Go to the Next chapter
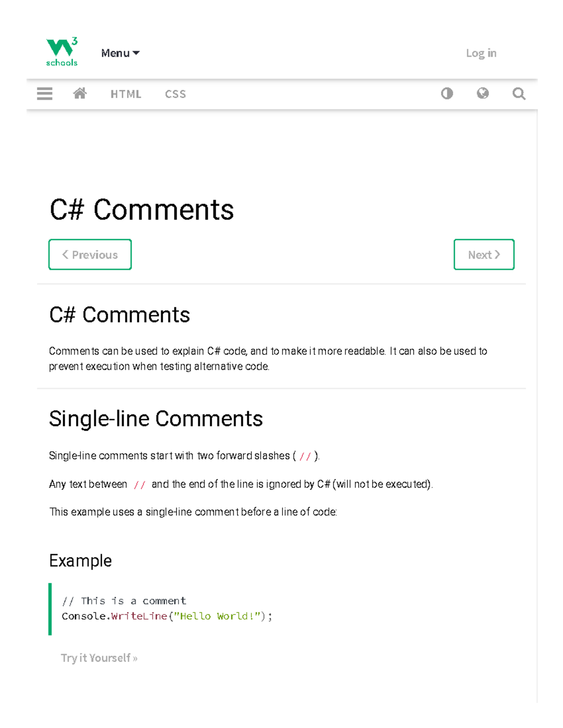The height and width of the screenshot is (728, 563). coord(484,255)
